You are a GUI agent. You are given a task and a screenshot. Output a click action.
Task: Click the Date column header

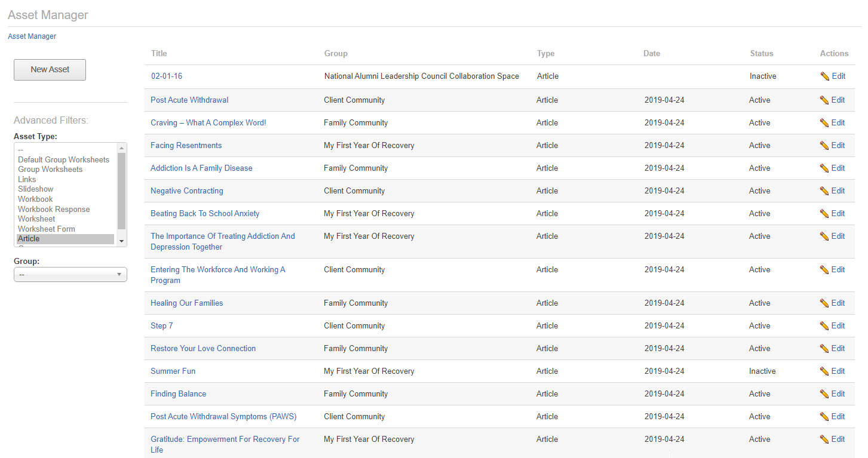tap(652, 54)
